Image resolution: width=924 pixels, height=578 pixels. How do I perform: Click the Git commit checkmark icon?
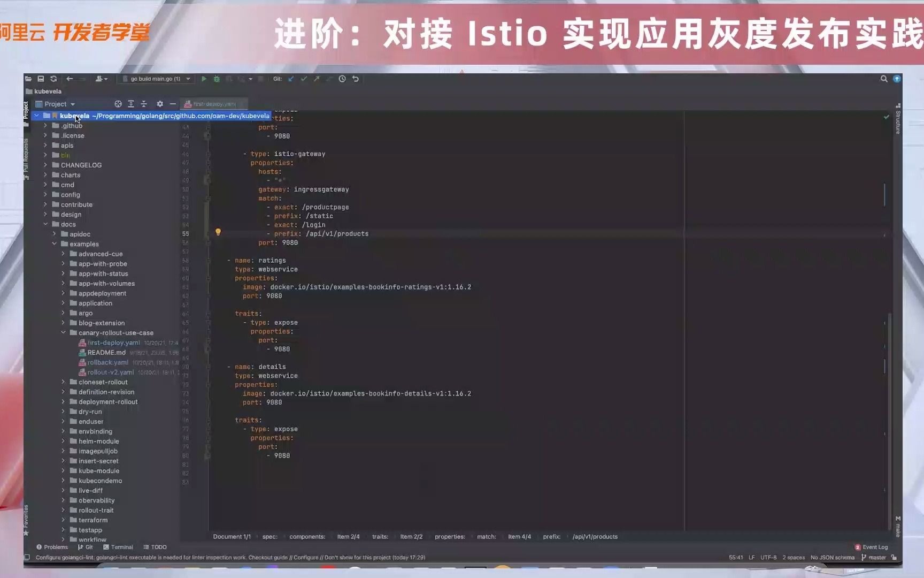click(304, 79)
